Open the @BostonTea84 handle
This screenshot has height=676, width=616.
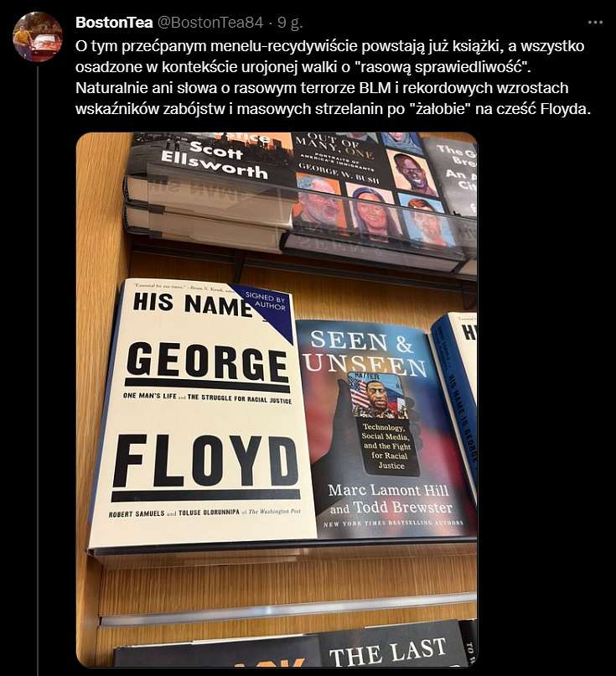(210, 23)
